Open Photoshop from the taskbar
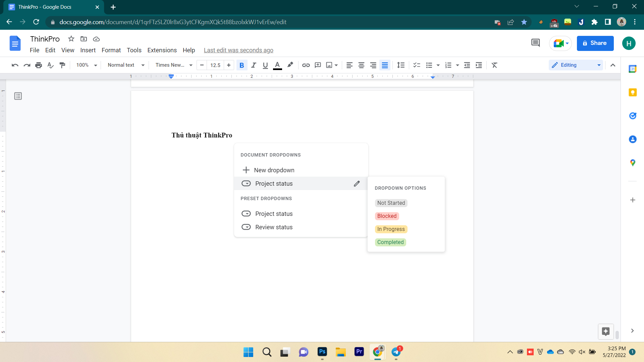 point(322,352)
